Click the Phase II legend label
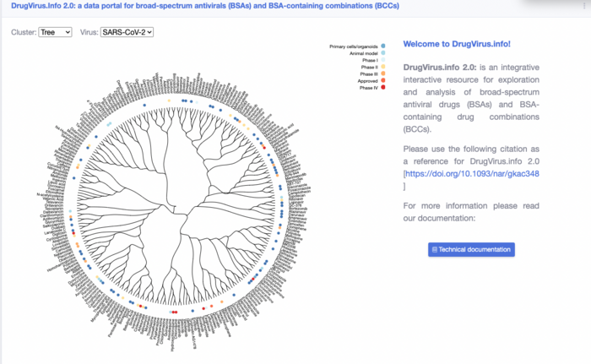591x364 pixels. click(x=369, y=67)
